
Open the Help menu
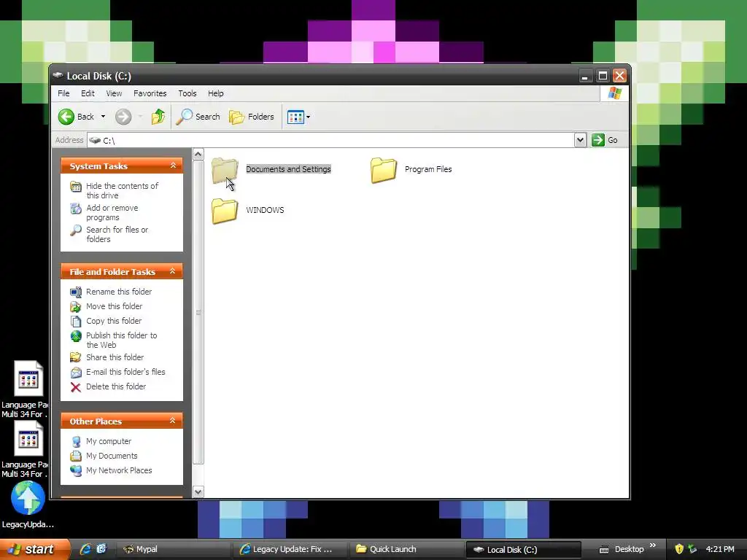[215, 93]
